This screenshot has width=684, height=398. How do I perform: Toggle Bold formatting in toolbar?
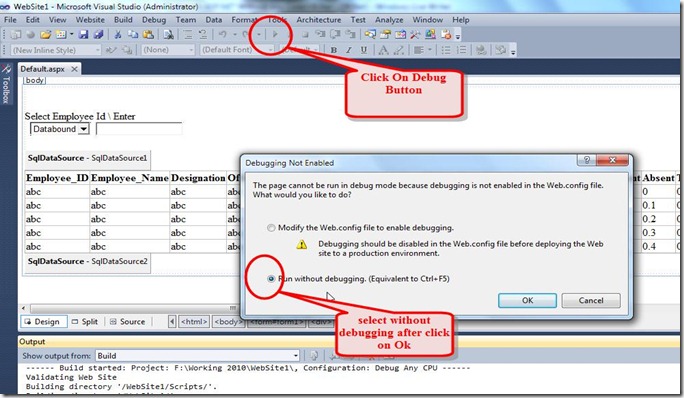click(x=334, y=50)
